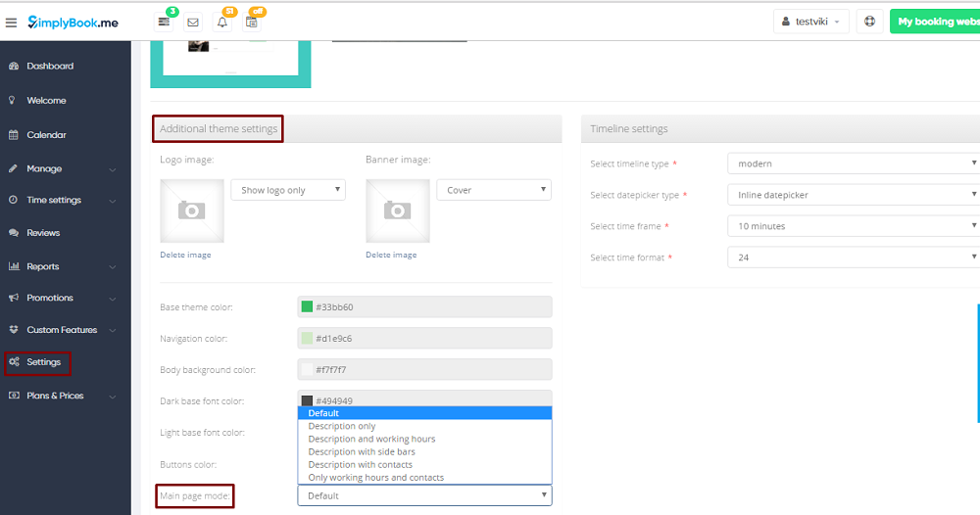Screen dimensions: 980x515
Task: Click the banner image camera placeholder
Action: tap(397, 210)
